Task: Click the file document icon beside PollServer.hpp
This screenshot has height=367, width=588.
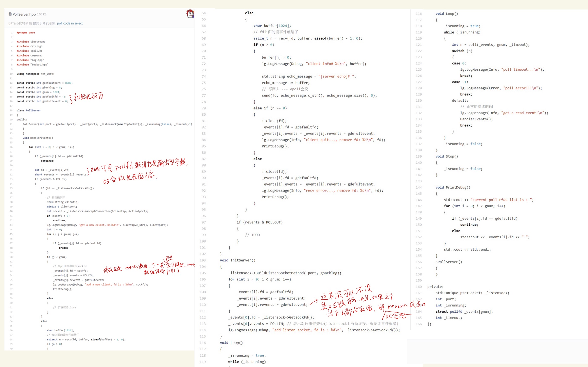Action: tap(10, 14)
